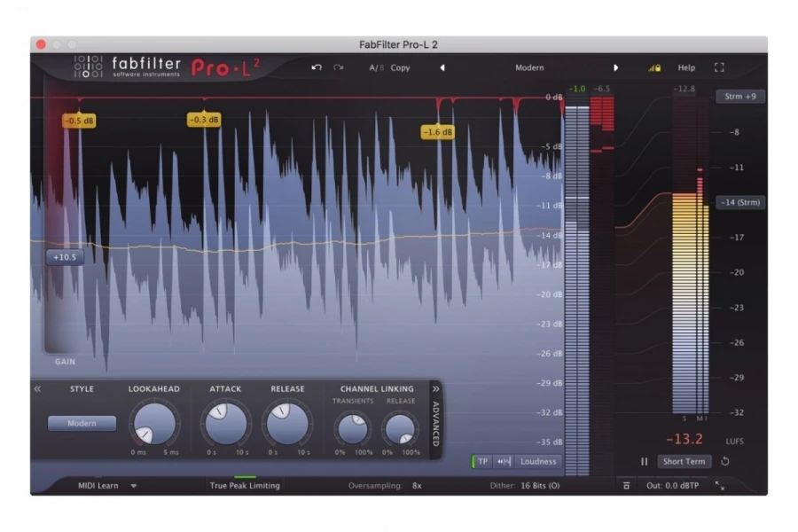Toggle the TP true peak metering button

click(481, 461)
